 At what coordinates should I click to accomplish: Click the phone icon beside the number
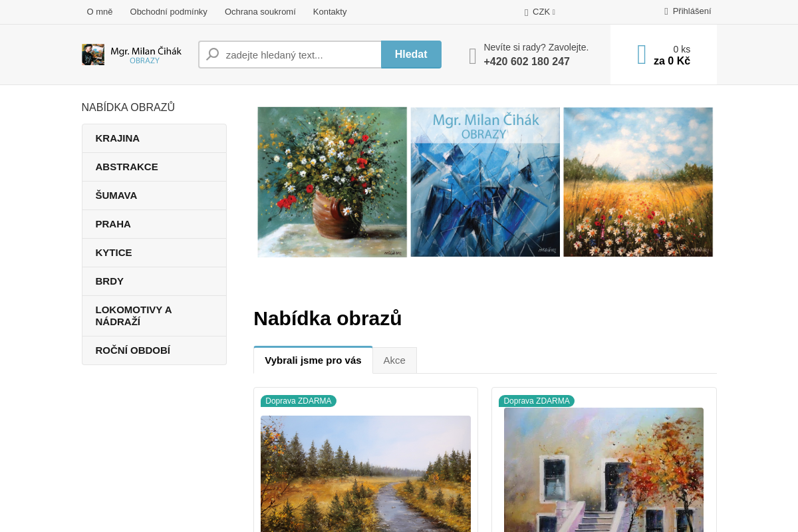pyautogui.click(x=473, y=56)
